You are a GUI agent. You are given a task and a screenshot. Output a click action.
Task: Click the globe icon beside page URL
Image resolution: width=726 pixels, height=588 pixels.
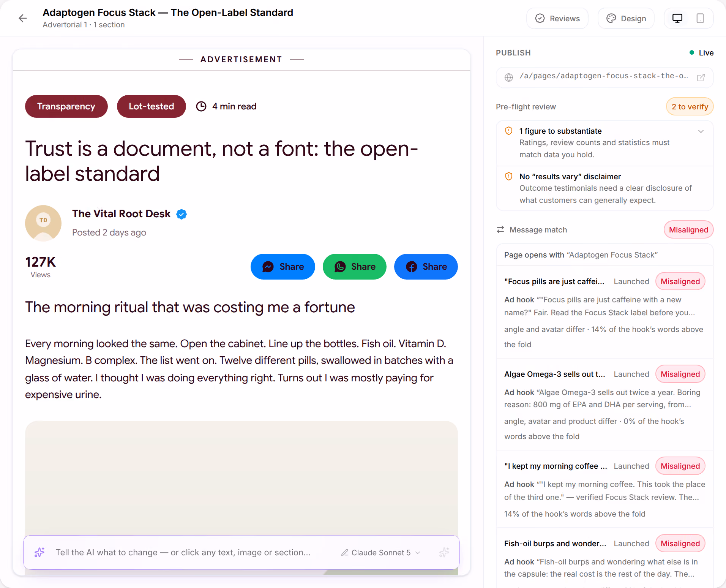(509, 77)
